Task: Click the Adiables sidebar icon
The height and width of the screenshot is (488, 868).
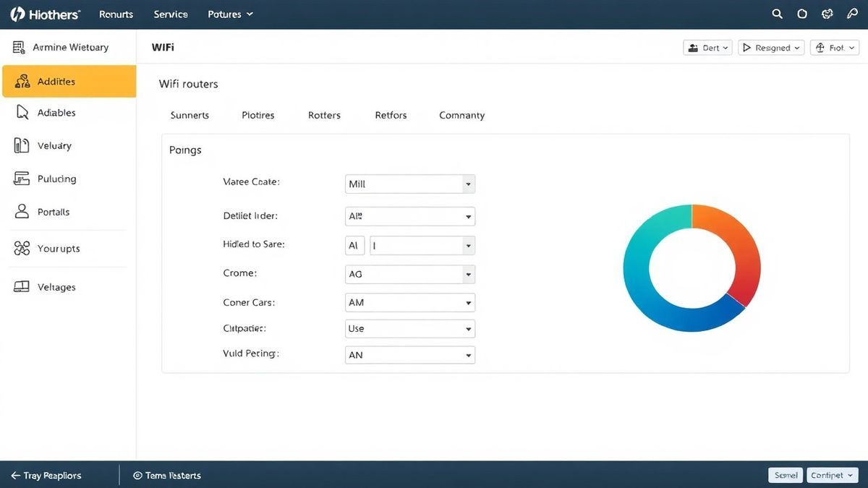Action: pos(22,112)
